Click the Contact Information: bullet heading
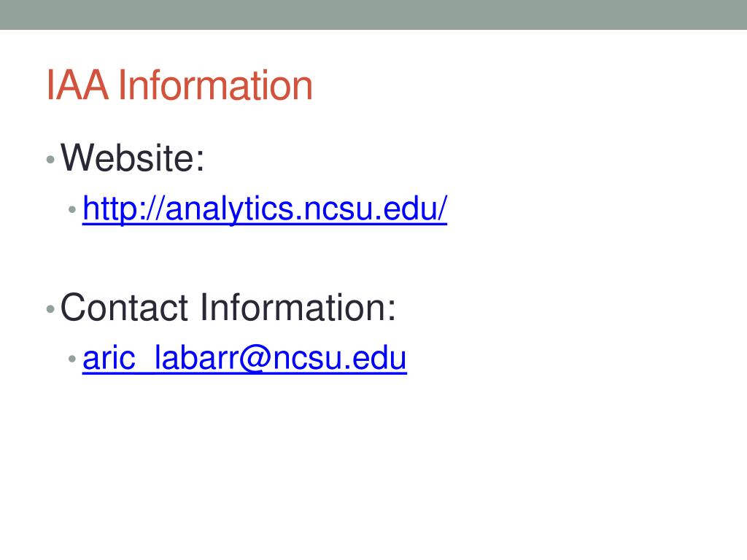Screen dimensions: 747x560 228,308
